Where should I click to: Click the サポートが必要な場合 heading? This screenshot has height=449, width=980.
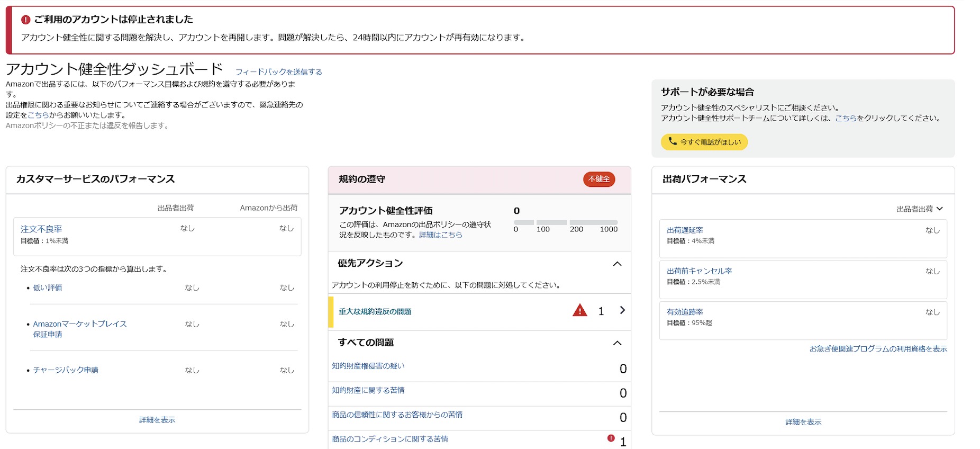(x=707, y=92)
